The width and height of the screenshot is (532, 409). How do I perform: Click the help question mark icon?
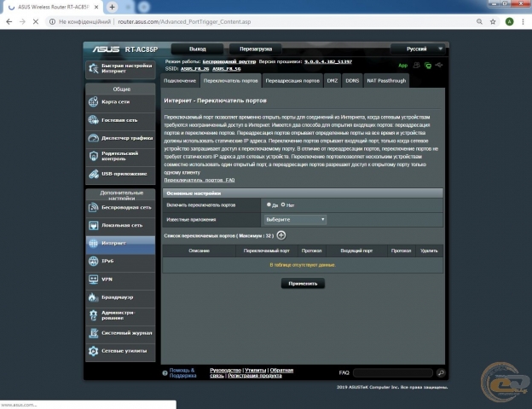pyautogui.click(x=165, y=373)
